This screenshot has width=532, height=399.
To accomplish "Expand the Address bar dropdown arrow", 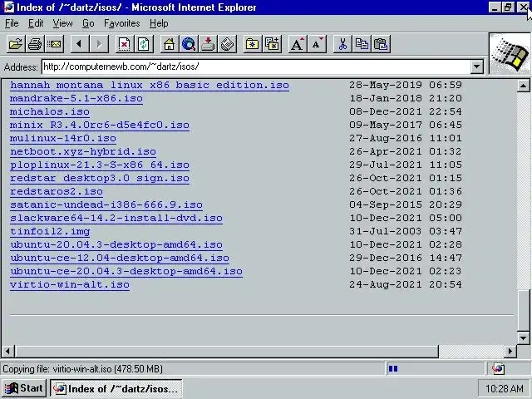I will point(476,66).
